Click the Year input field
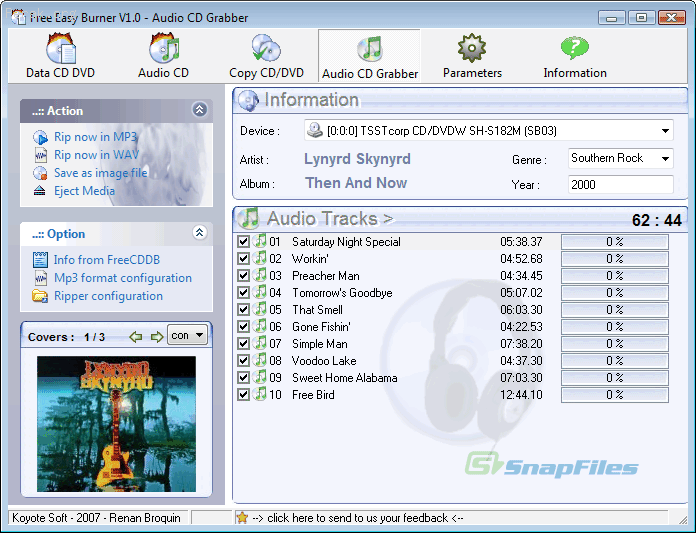Screen dimensions: 696x533 pyautogui.click(x=621, y=185)
